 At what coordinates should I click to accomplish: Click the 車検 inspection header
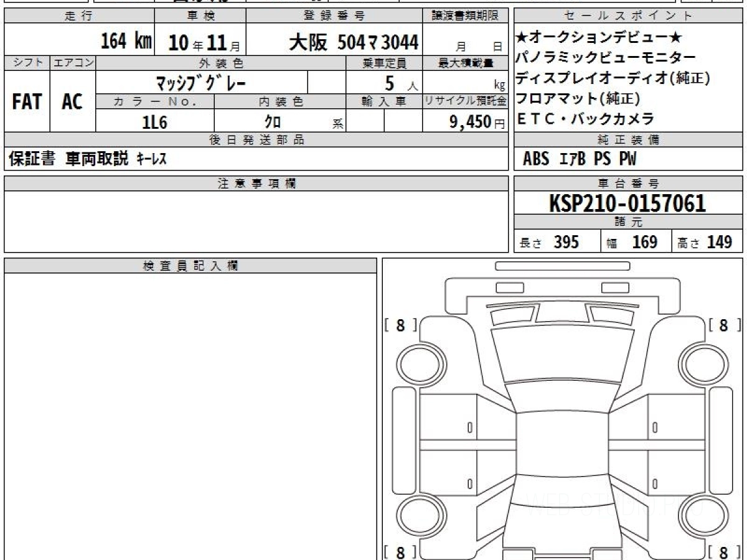click(200, 16)
